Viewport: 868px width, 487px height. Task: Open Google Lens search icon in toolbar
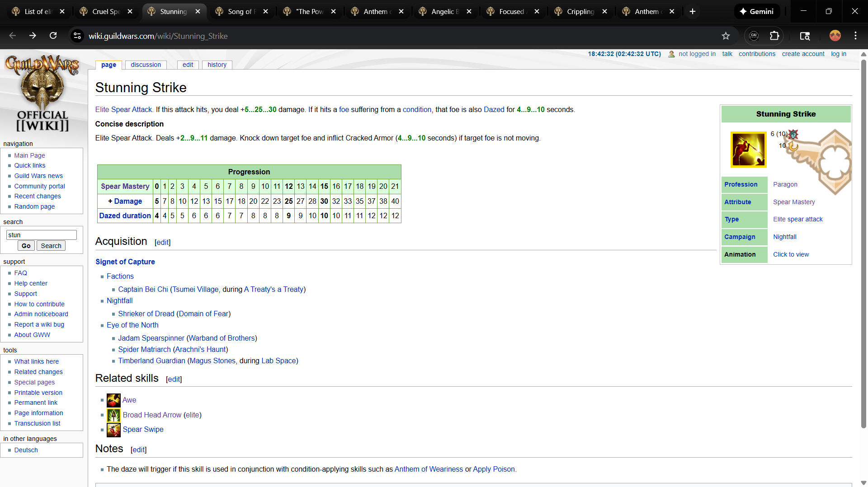(805, 36)
